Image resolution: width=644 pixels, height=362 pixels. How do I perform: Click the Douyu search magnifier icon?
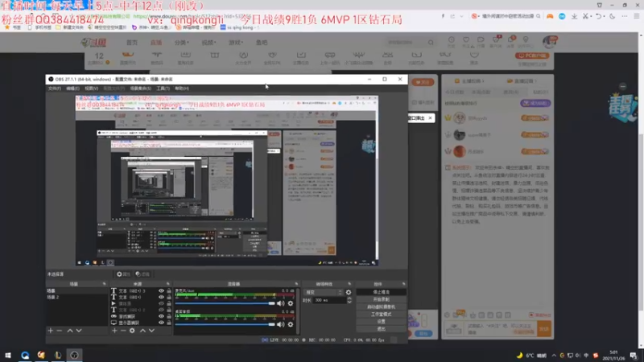point(431,43)
